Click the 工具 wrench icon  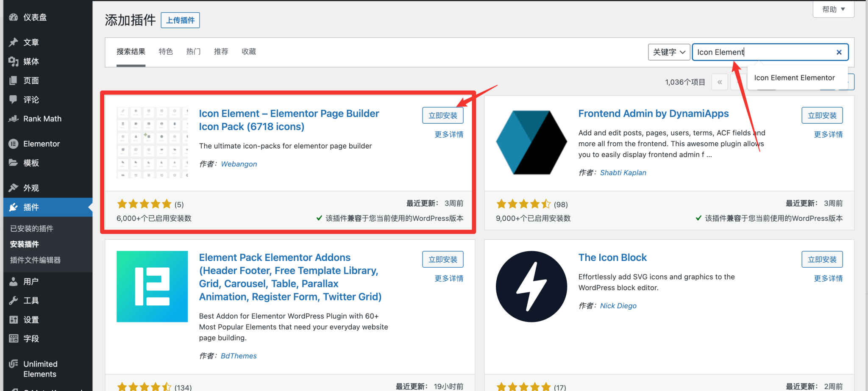coord(14,300)
